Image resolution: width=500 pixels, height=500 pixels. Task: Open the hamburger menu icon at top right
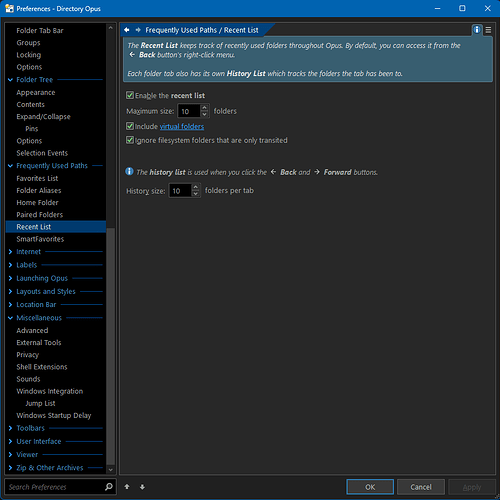(488, 30)
